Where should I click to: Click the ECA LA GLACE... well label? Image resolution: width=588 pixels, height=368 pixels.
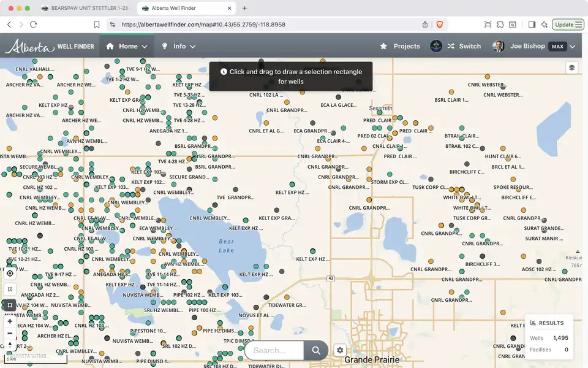339,105
